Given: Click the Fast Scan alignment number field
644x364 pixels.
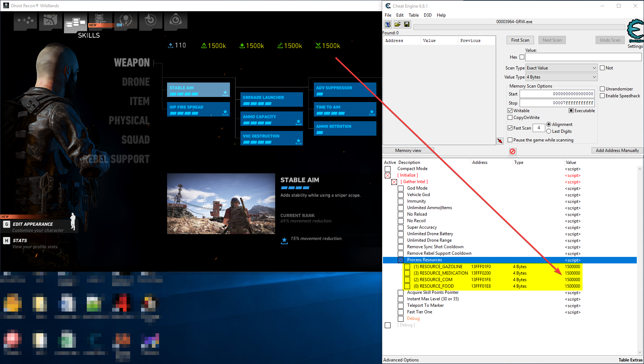Looking at the screenshot, I should point(539,128).
